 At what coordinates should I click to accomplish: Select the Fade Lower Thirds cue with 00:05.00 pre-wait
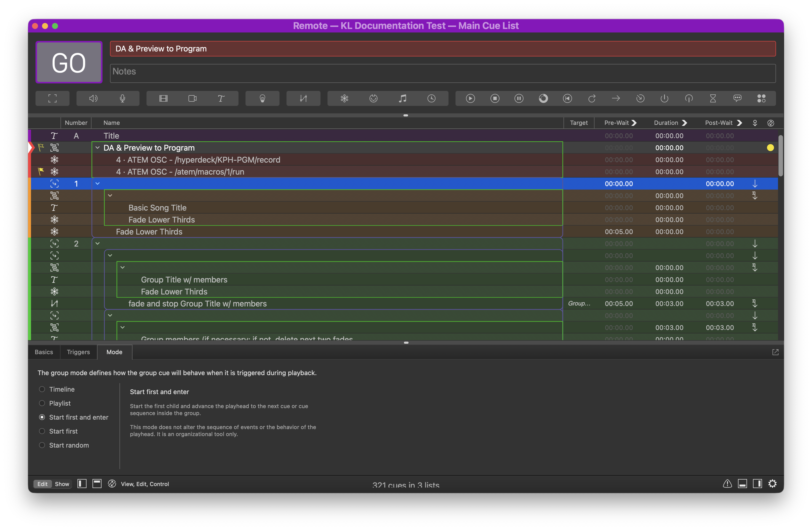pos(404,232)
